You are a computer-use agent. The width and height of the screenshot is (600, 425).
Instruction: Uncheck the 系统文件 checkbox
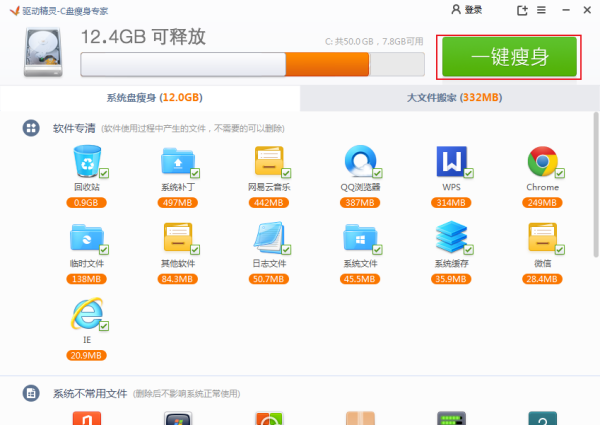[x=377, y=249]
